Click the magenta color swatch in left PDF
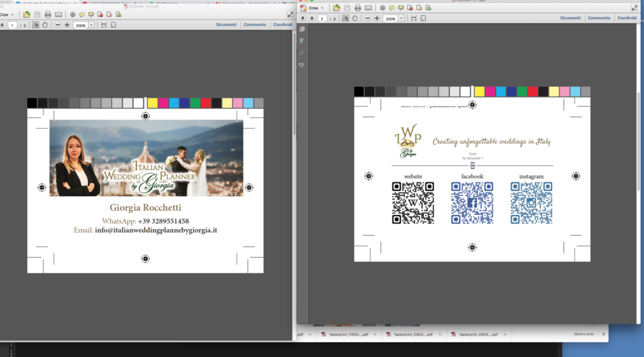Screen dimensions: 644x357 (163, 102)
